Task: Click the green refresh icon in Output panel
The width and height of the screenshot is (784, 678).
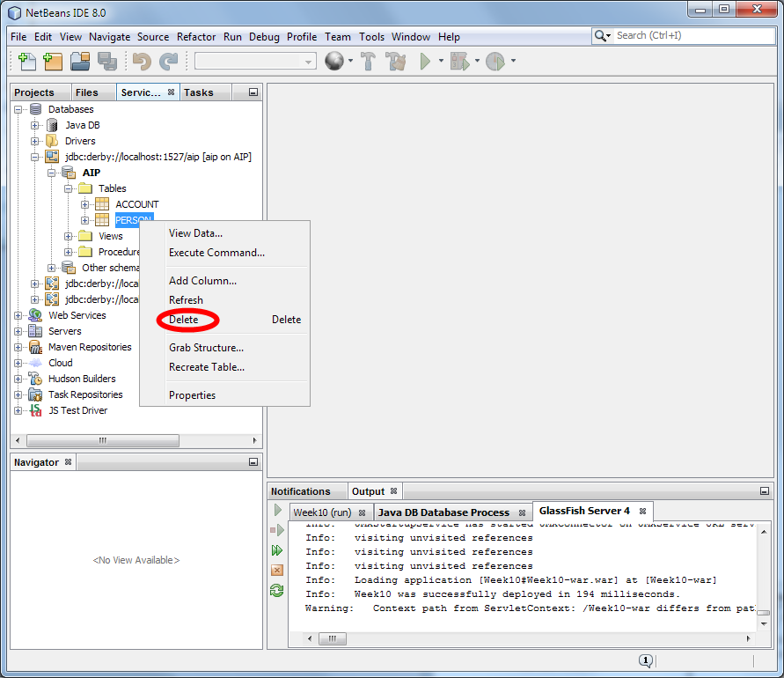Action: pos(277,591)
